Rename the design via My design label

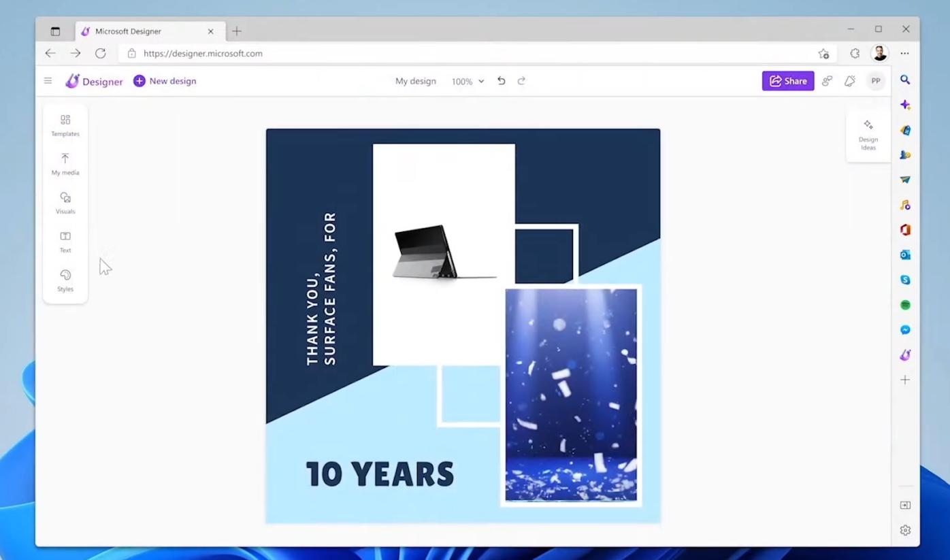coord(415,81)
